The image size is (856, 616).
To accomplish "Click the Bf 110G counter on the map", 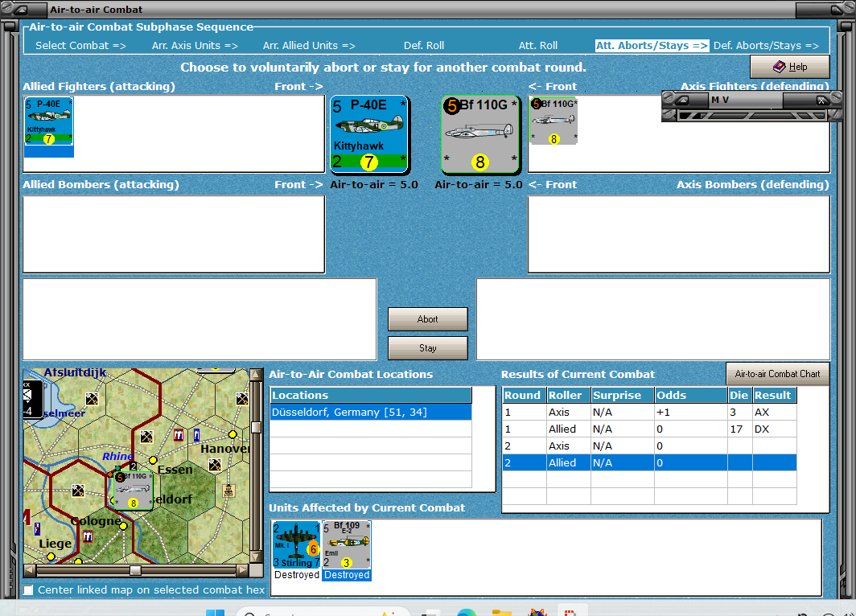I will tap(133, 491).
